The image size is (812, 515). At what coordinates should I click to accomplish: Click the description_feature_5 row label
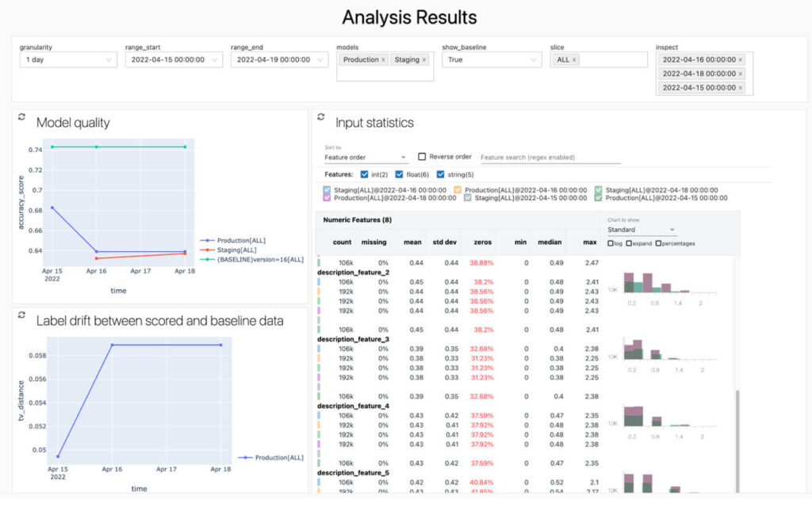coord(353,472)
